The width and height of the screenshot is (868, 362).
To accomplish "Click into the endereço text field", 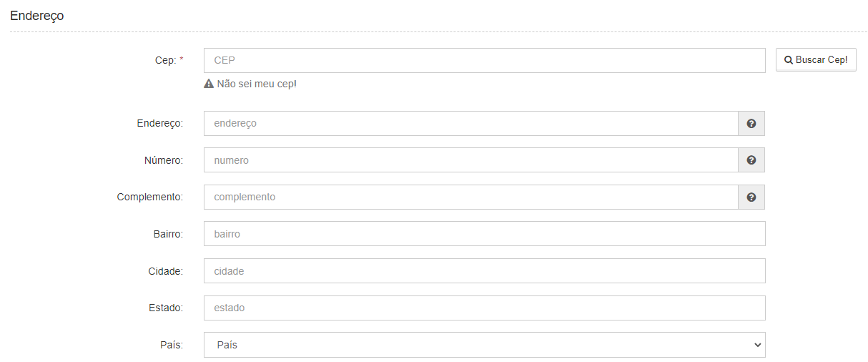I will point(471,123).
